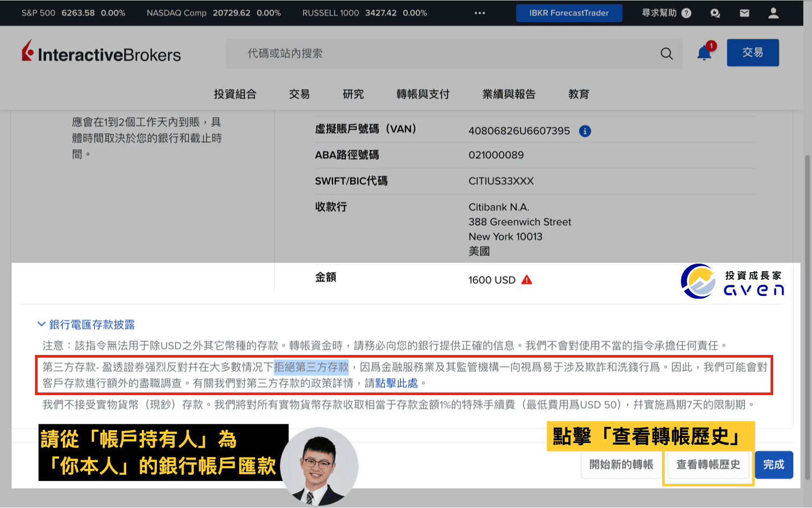
Task: Open the 交易 navigation menu
Action: pos(299,94)
